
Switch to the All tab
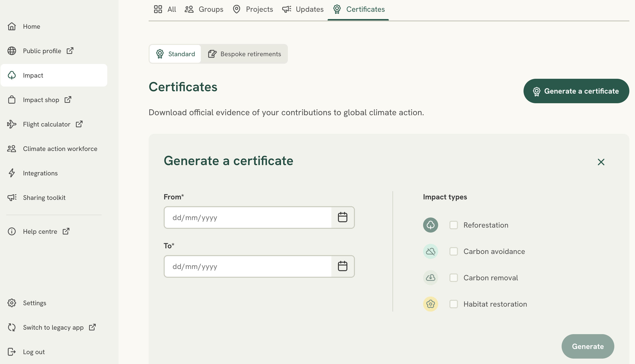click(x=165, y=9)
